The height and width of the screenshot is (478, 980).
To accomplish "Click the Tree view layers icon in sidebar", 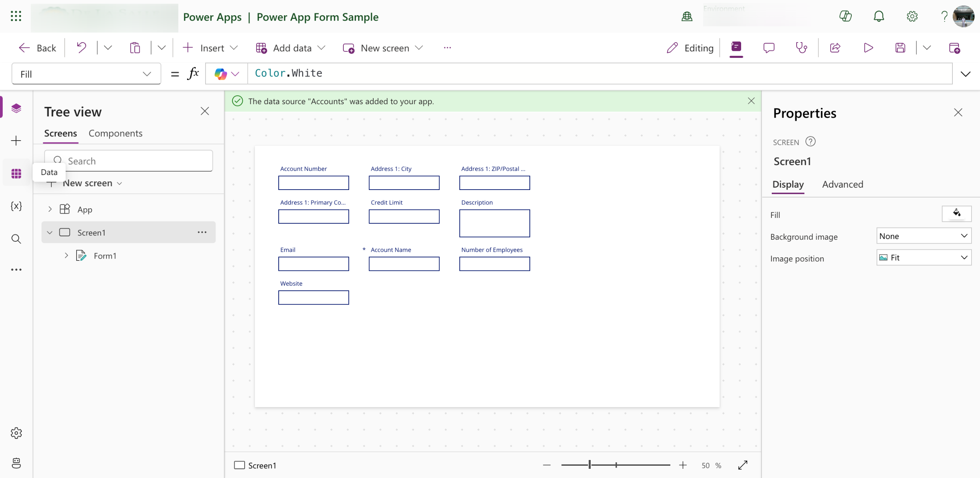I will [x=16, y=108].
